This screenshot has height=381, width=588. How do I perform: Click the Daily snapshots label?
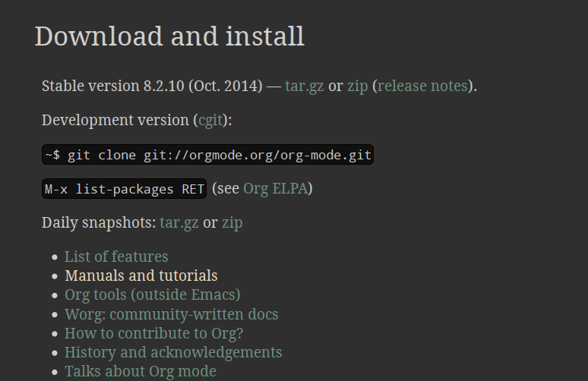tap(98, 223)
